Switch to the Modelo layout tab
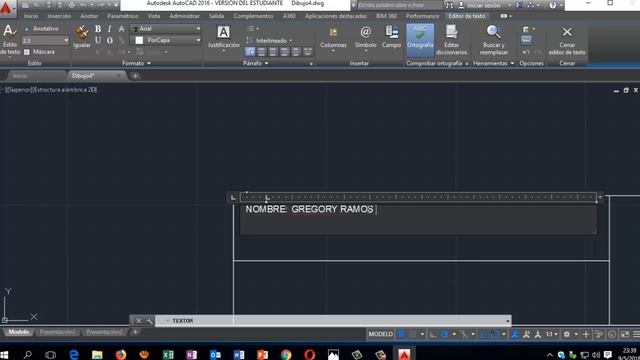 (x=19, y=332)
